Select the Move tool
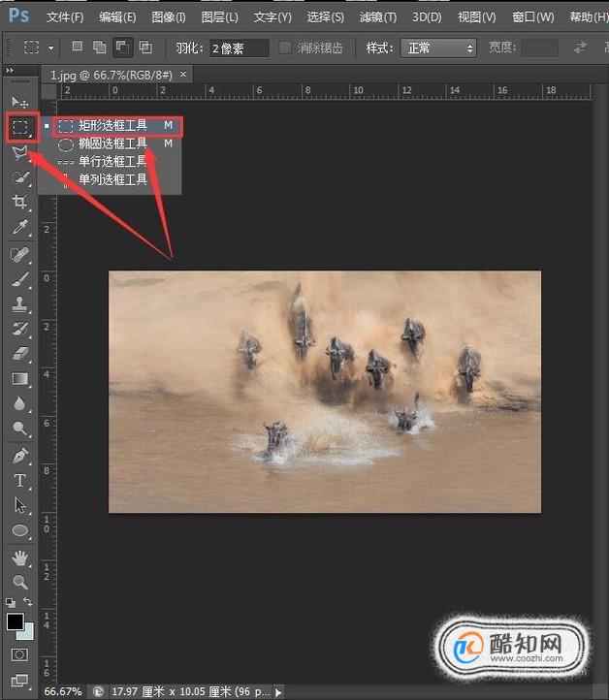Screen dimensions: 609x700 coord(20,102)
